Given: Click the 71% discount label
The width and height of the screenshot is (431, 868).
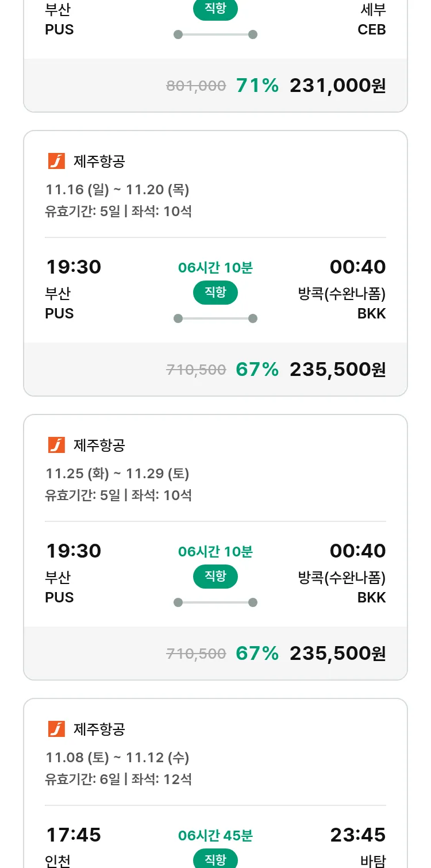Looking at the screenshot, I should tap(257, 86).
